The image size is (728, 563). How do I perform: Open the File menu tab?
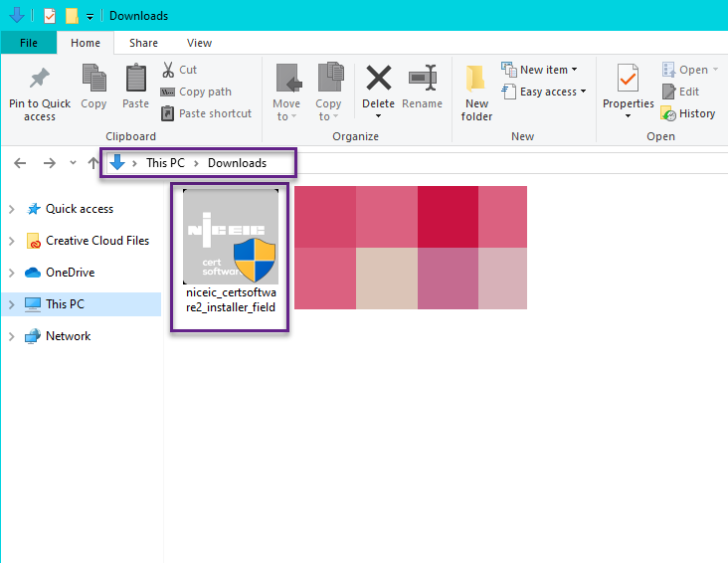(x=29, y=43)
